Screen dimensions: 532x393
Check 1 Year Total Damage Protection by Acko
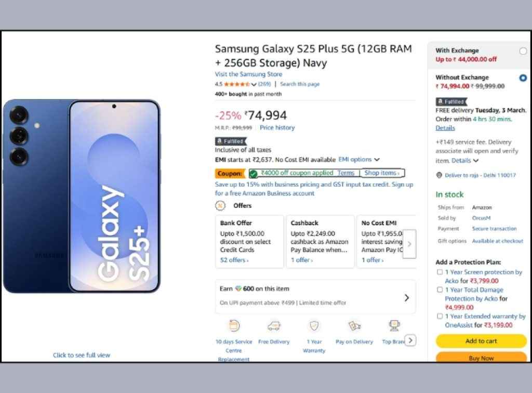(x=440, y=290)
